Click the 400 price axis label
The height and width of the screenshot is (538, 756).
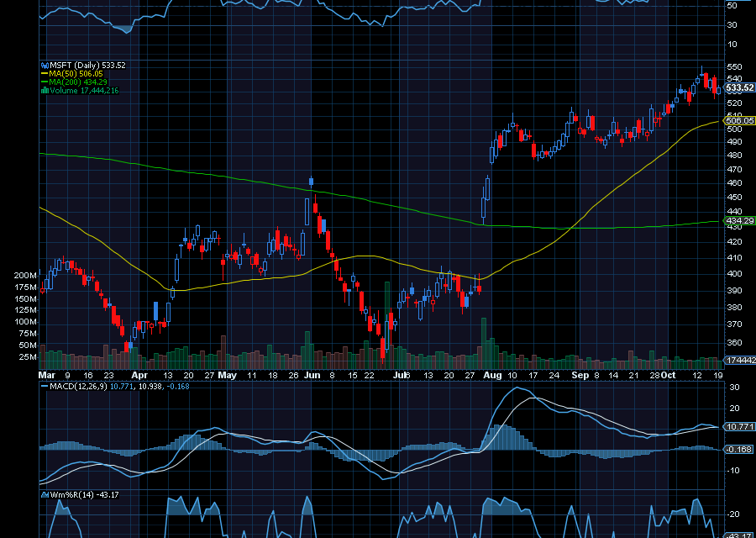tap(734, 273)
